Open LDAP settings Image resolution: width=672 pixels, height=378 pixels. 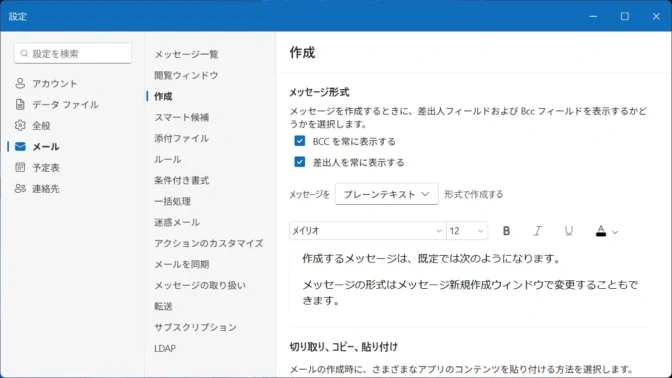(x=165, y=348)
